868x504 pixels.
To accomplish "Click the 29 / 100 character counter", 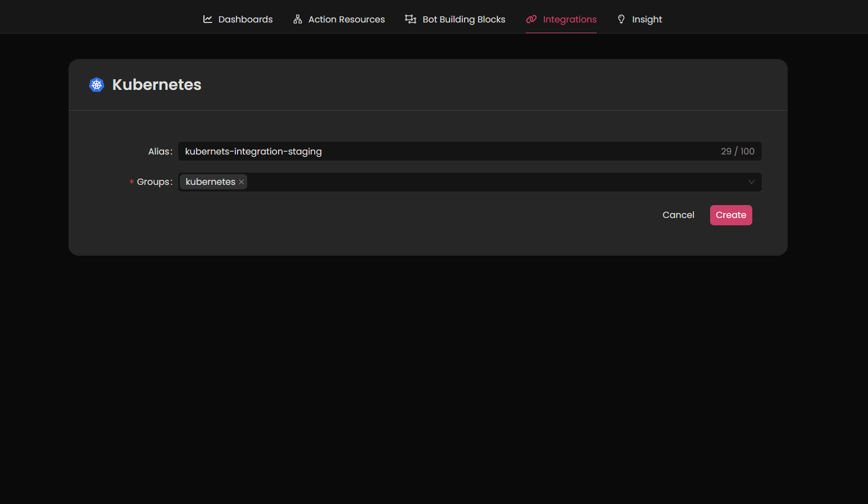I will click(x=738, y=151).
